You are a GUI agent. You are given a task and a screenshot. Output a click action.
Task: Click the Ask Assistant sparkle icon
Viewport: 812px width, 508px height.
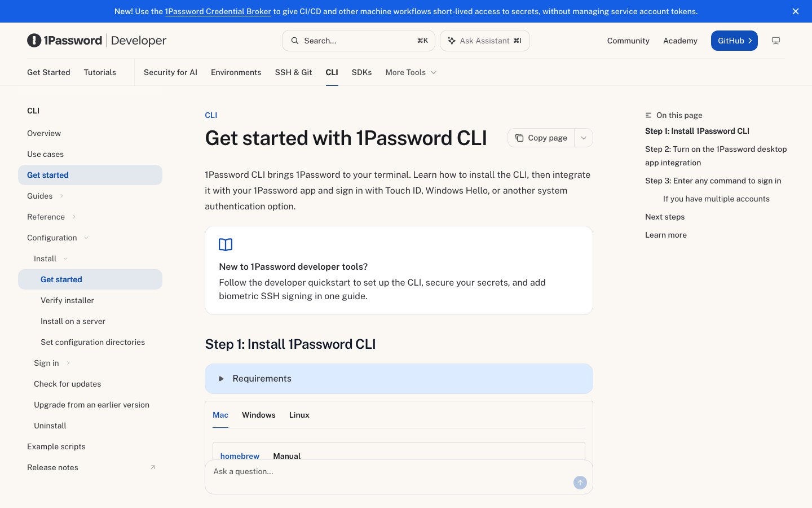pyautogui.click(x=452, y=41)
